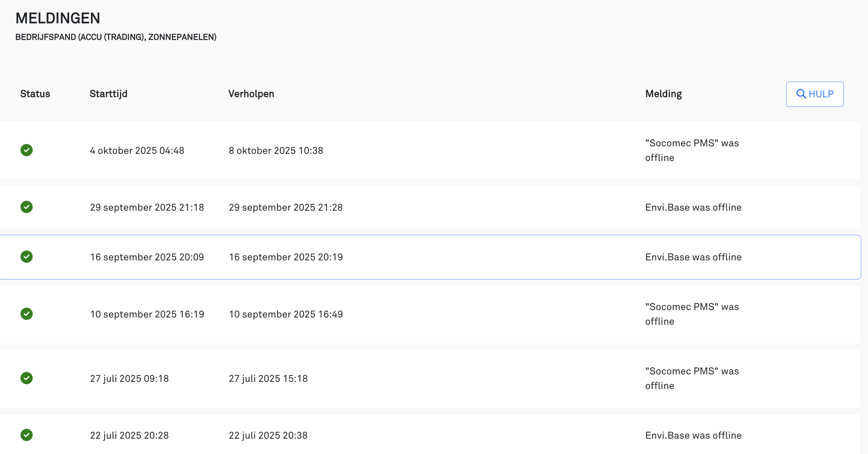Click Socomec PMS offline message of 10 september
868x454 pixels.
tap(692, 314)
